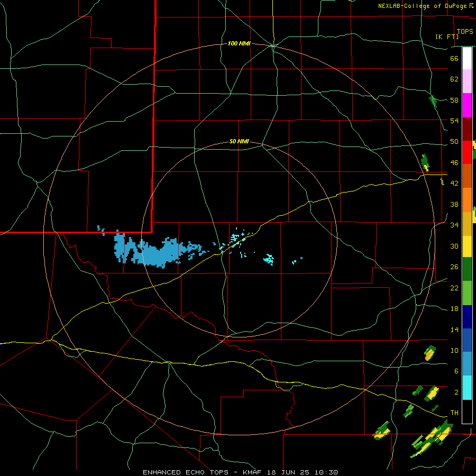This screenshot has width=476, height=476.
Task: Click the light pink 62 kft swatch
Action: [x=467, y=81]
